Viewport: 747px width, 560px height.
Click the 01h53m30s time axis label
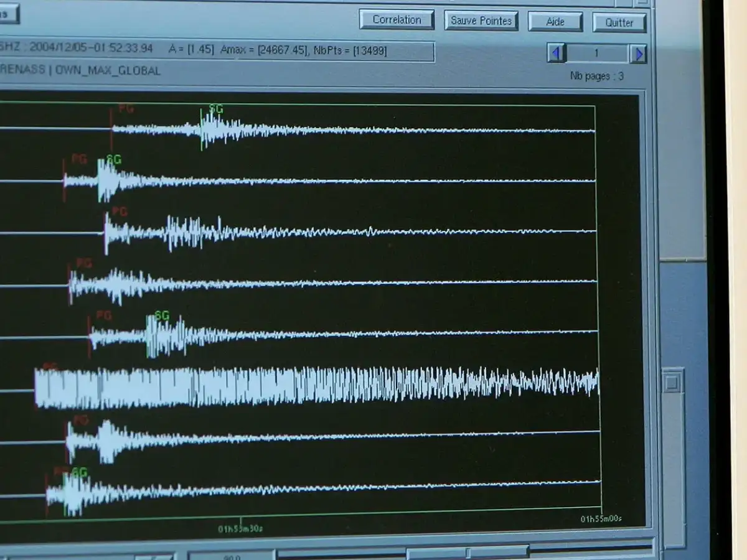pos(240,530)
